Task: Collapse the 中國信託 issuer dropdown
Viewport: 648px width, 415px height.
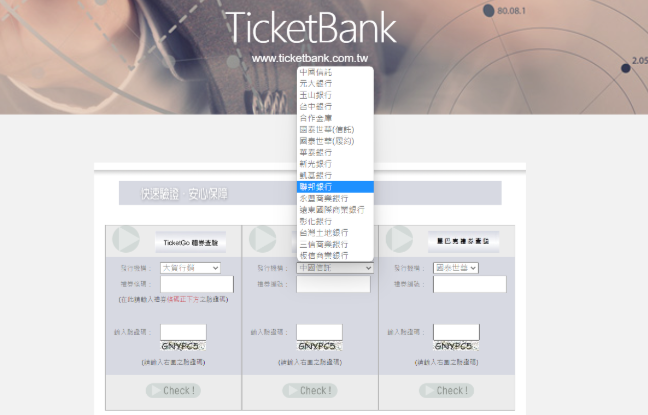Action: click(x=335, y=268)
